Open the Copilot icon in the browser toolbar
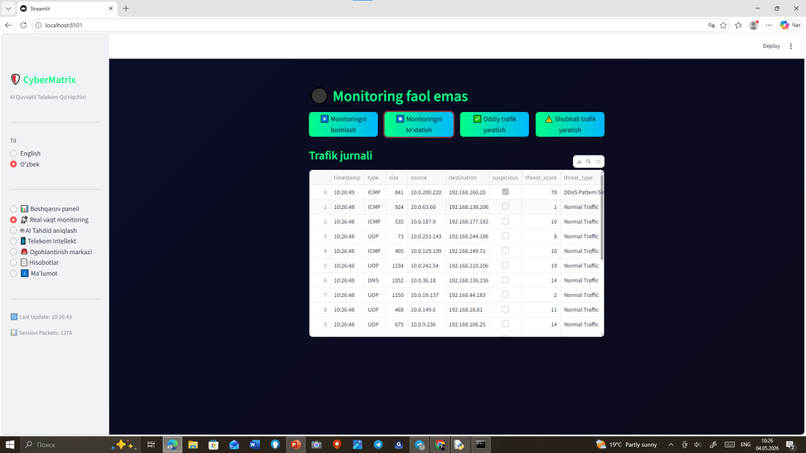The width and height of the screenshot is (806, 453). [x=784, y=25]
